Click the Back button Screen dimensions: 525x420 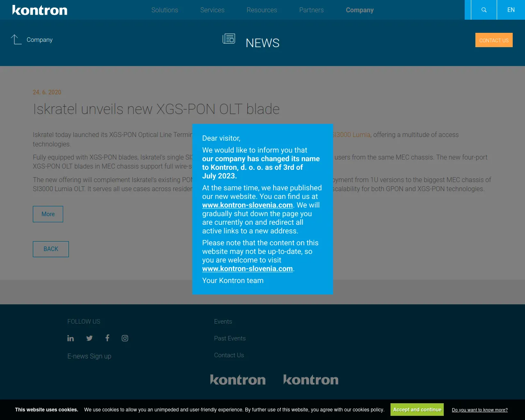point(51,249)
